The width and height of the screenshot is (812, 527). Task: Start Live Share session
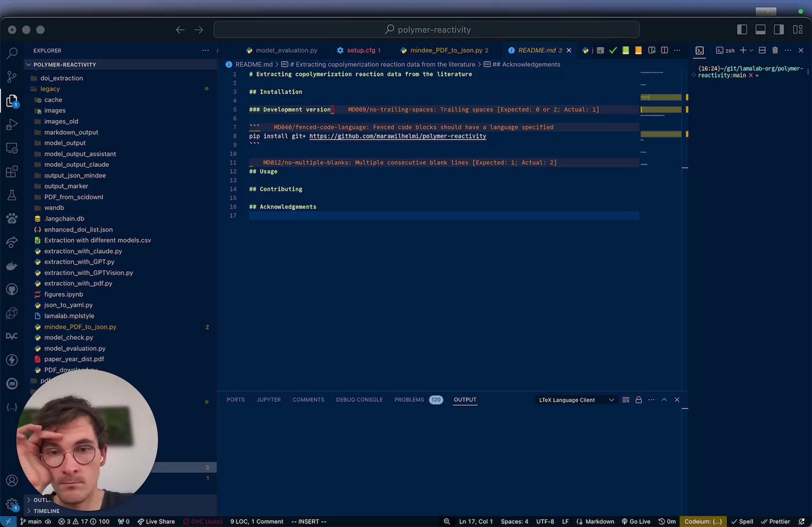156,521
